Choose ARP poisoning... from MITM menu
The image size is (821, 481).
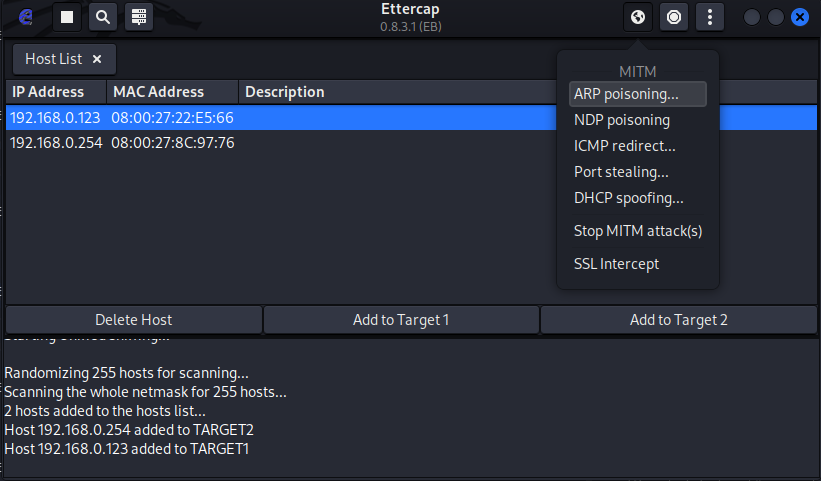coord(638,94)
